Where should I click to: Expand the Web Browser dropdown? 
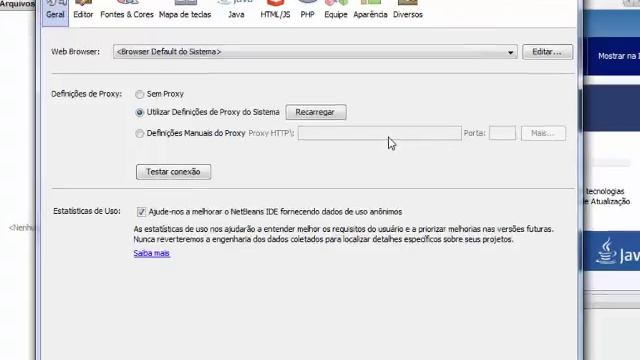[315, 52]
